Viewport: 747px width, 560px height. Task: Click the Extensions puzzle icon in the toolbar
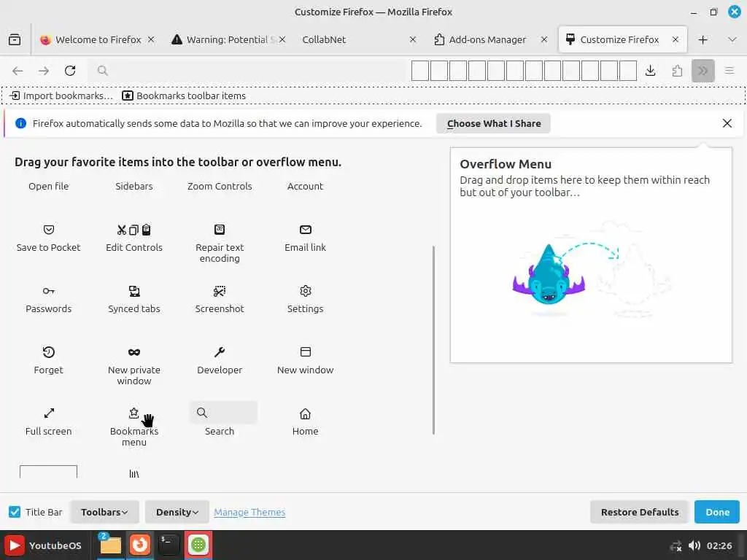pyautogui.click(x=677, y=71)
